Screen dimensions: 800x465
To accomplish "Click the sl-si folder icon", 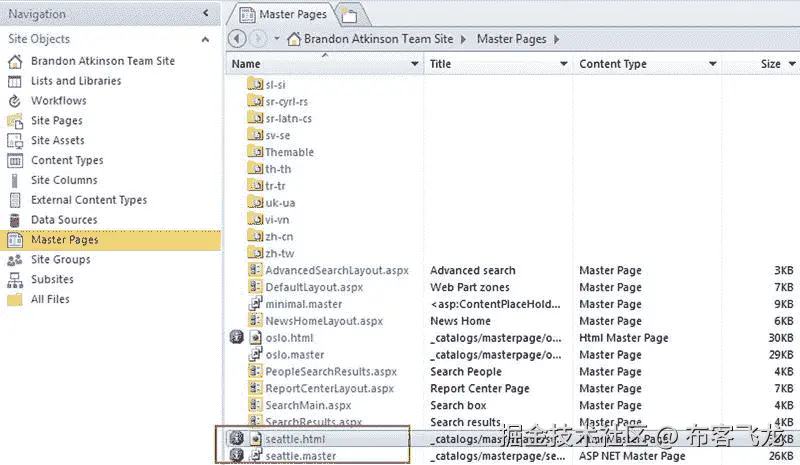I will point(255,84).
